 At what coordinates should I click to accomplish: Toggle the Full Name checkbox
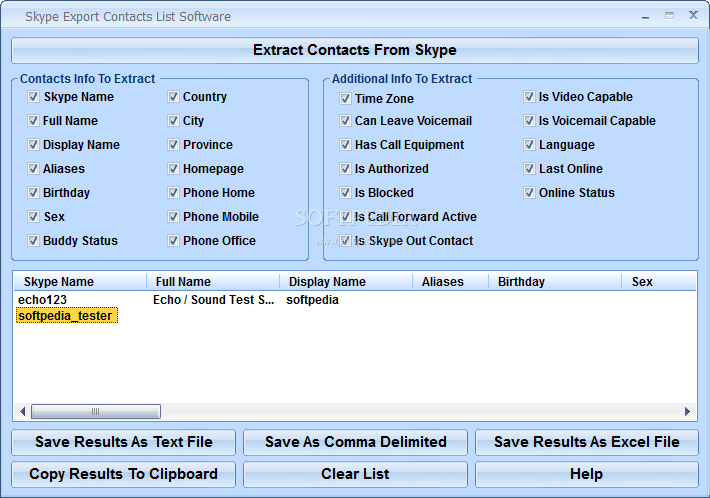[33, 120]
